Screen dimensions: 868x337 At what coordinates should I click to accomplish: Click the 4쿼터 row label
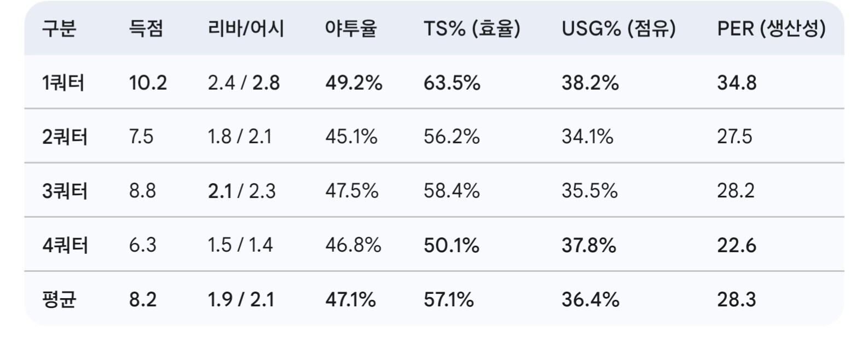65,245
